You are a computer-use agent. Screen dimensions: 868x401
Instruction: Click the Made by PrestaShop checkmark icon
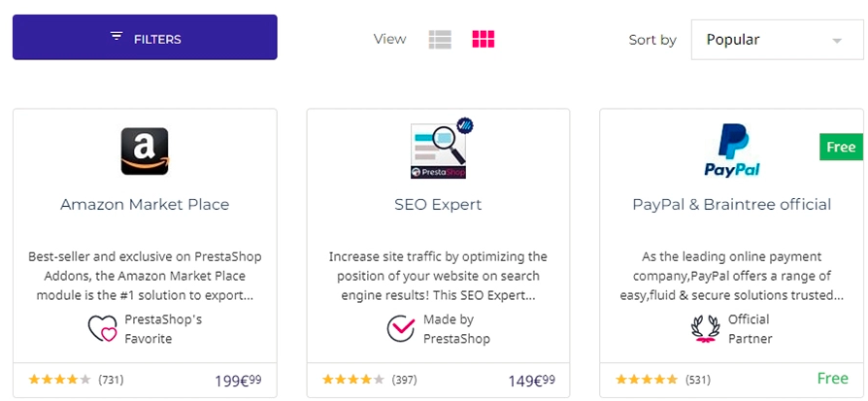point(401,329)
